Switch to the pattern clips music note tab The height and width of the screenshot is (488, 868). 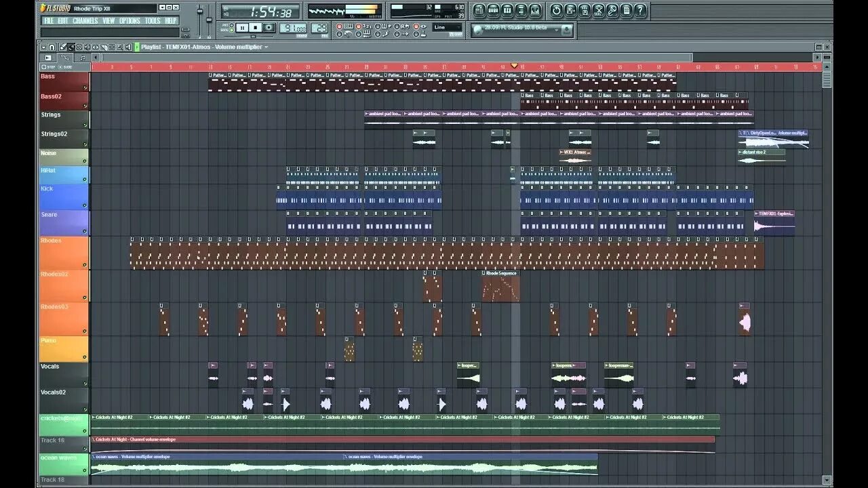(x=83, y=58)
